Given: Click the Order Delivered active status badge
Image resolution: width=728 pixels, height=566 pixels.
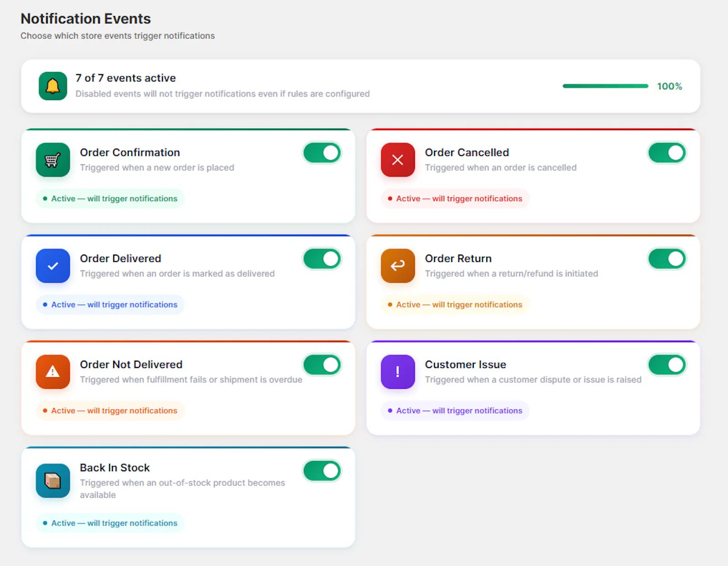Looking at the screenshot, I should pos(110,305).
